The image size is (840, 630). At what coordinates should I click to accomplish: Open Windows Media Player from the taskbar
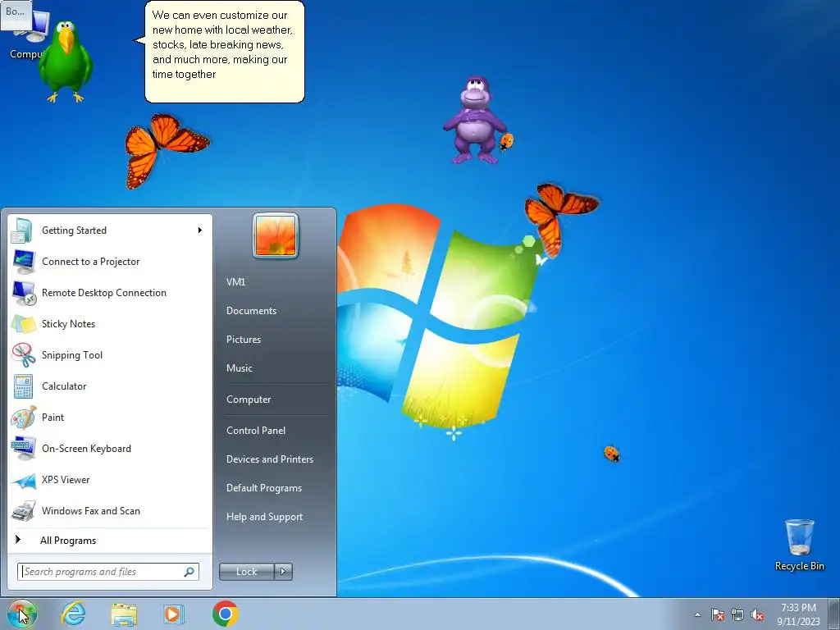point(174,614)
